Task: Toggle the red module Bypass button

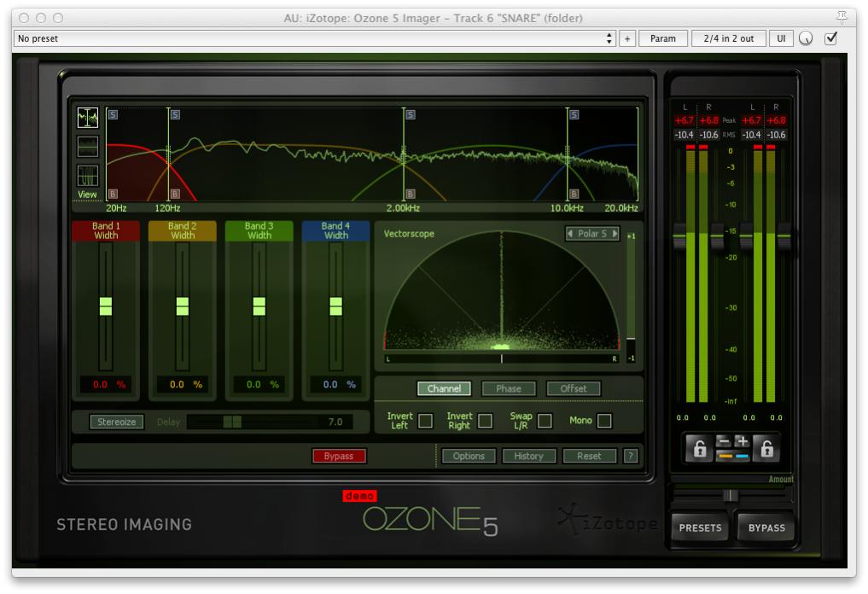Action: click(339, 456)
